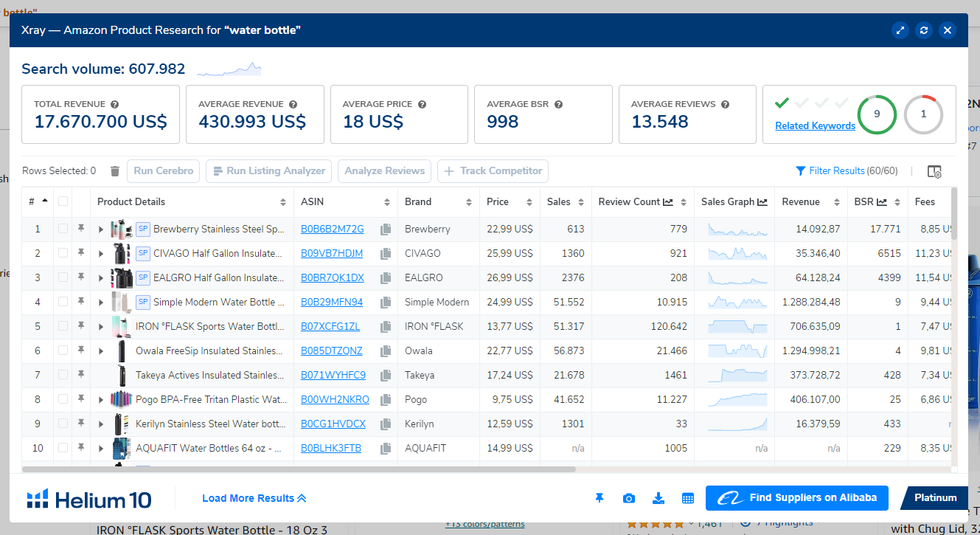This screenshot has width=980, height=535.
Task: Select checkbox for row 4 Simple Modern
Action: [63, 302]
